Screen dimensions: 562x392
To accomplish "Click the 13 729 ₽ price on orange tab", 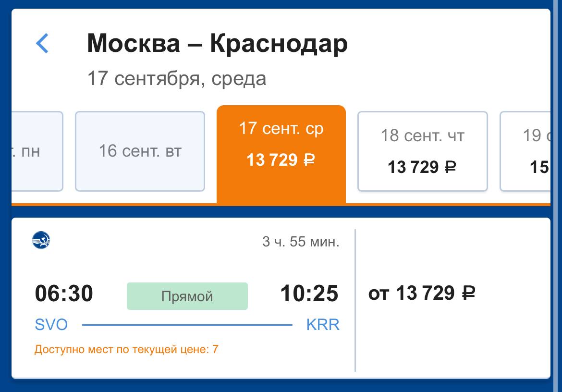I will (x=281, y=160).
